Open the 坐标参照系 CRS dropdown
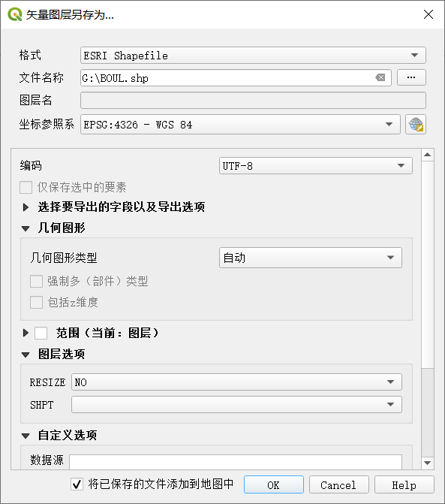Screen dimensions: 445x504 (x=240, y=125)
